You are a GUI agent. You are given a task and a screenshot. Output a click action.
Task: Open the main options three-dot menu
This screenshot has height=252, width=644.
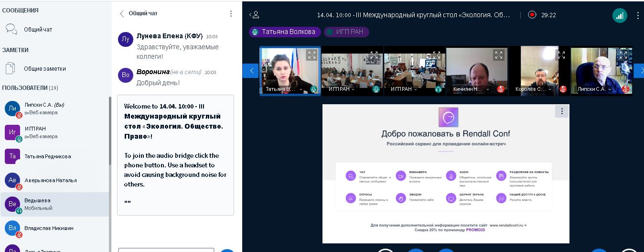tap(638, 15)
